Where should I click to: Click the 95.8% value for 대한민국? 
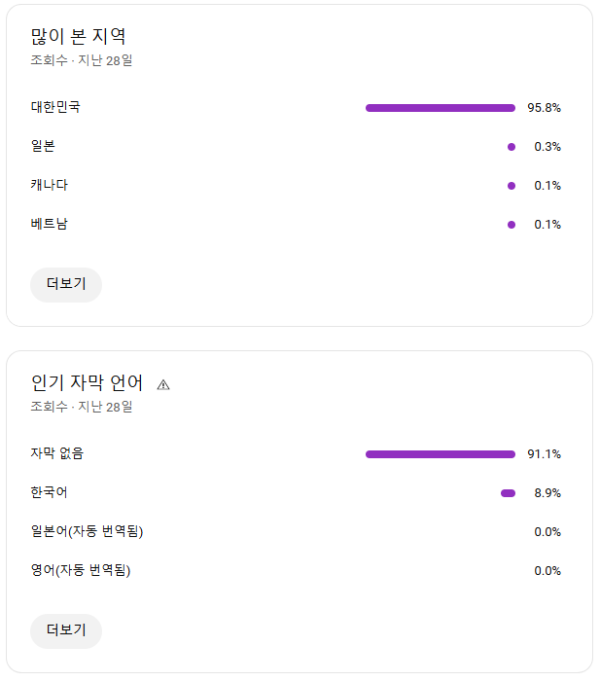tap(544, 108)
